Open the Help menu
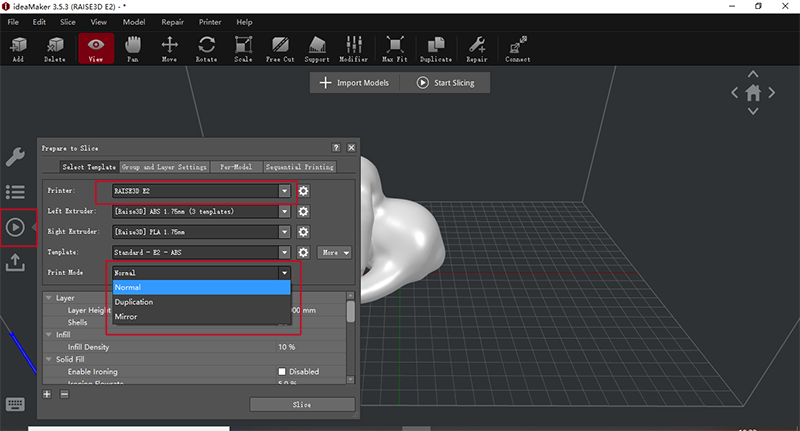This screenshot has width=800, height=431. (244, 22)
